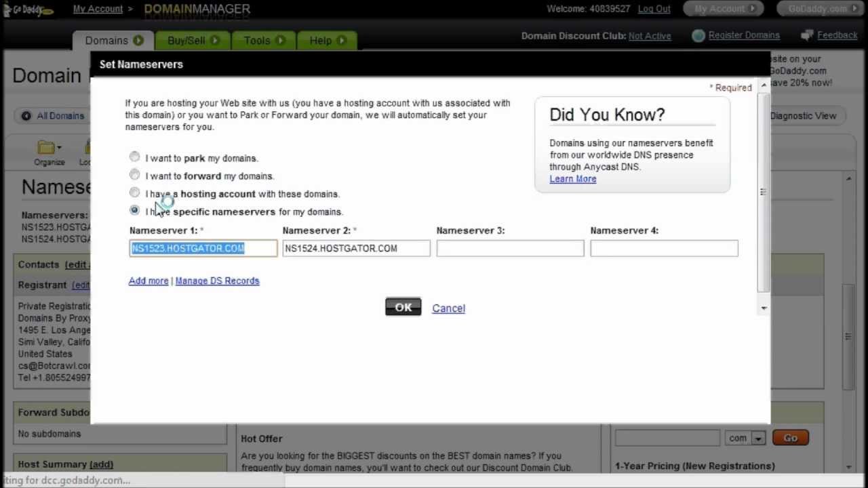Click the Nameserver 3 input field
Viewport: 868px width, 488px height.
511,248
